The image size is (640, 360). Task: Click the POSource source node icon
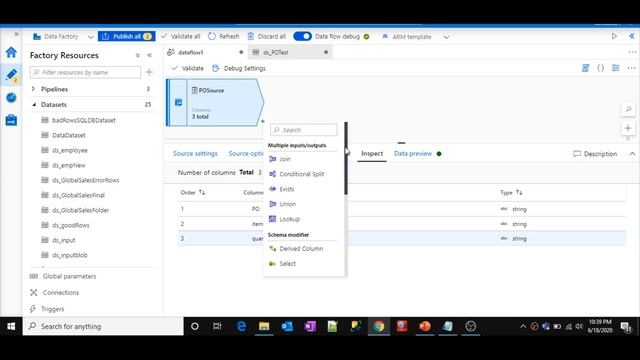tap(178, 102)
